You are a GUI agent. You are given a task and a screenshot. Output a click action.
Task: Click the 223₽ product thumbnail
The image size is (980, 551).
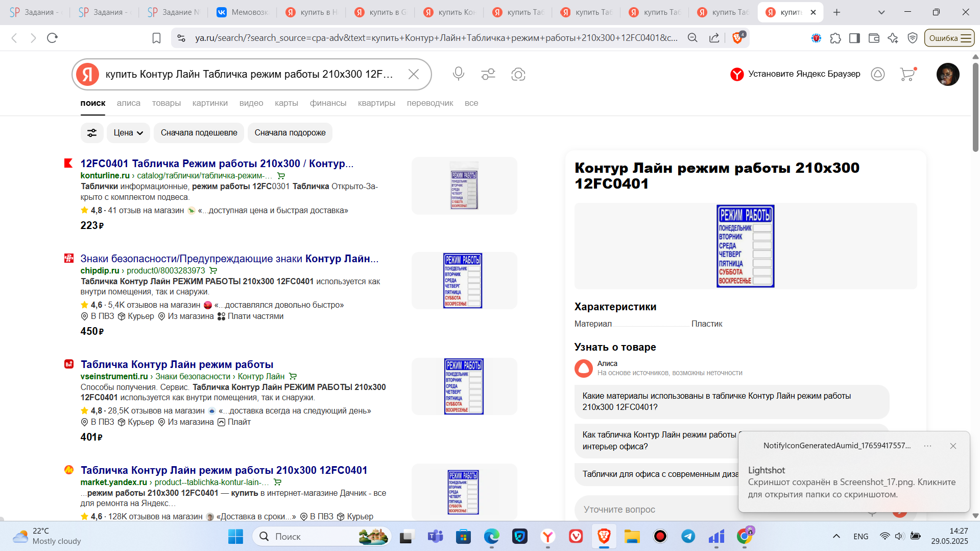coord(464,186)
